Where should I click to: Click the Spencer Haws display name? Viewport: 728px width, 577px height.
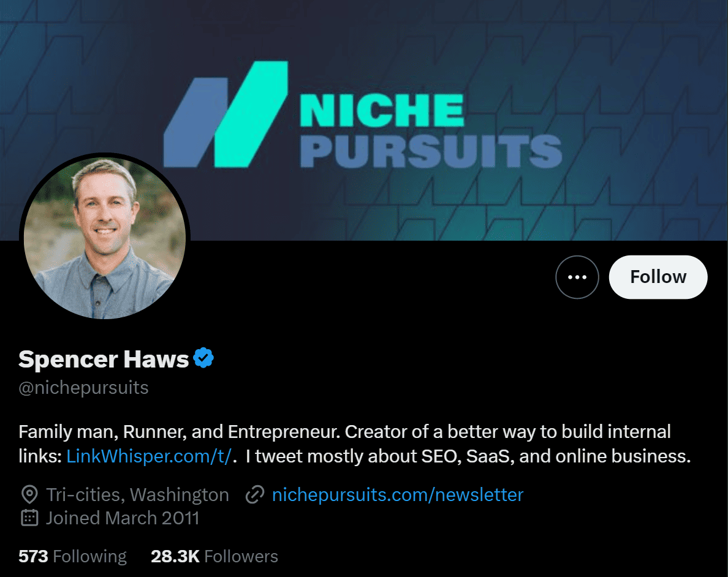(x=104, y=359)
